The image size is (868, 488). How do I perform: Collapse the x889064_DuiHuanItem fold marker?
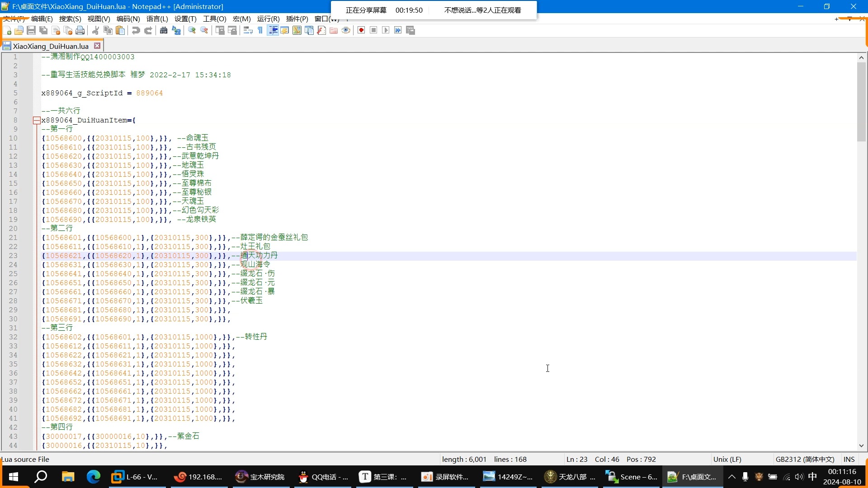37,120
